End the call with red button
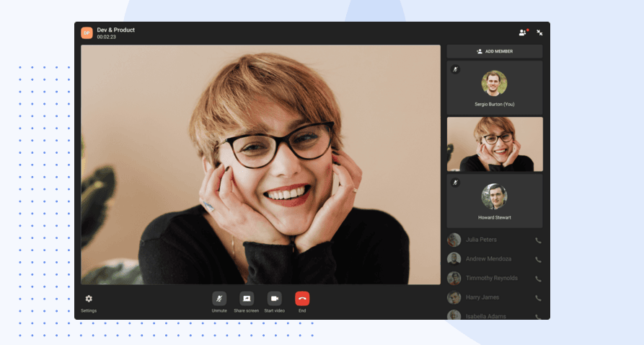 click(x=302, y=299)
